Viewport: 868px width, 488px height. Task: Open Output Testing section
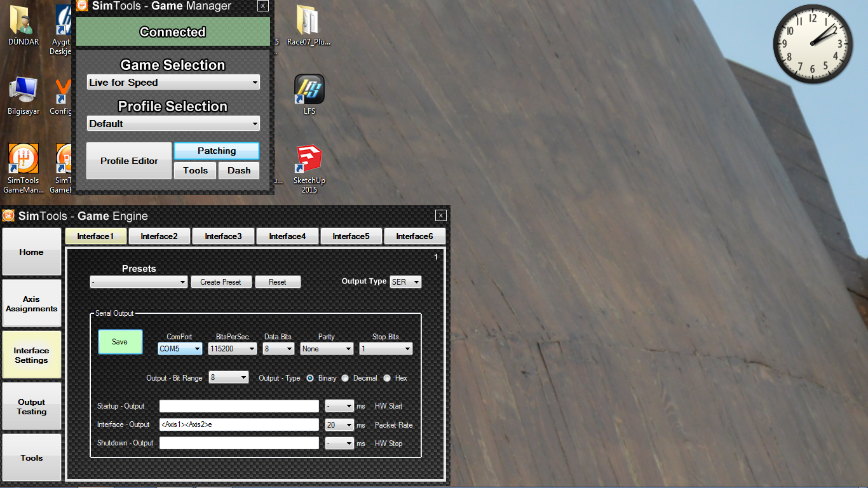click(32, 407)
